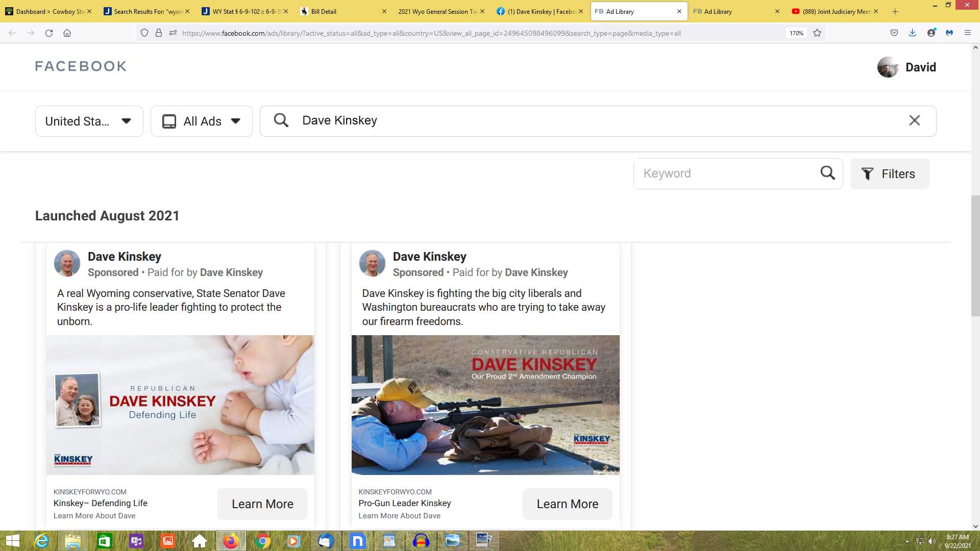Reload the page using the refresh icon
This screenshot has width=980, height=551.
click(x=49, y=33)
